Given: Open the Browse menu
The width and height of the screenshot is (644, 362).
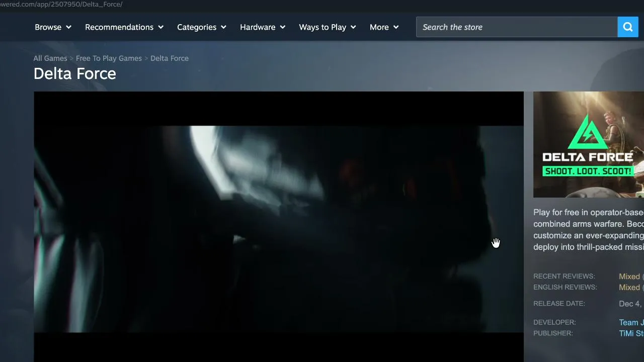Looking at the screenshot, I should point(53,27).
